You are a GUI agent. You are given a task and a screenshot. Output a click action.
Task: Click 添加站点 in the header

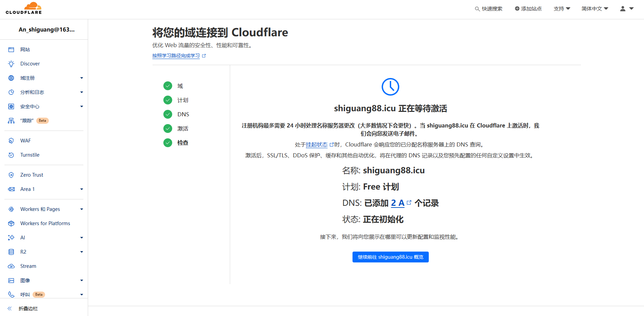pyautogui.click(x=528, y=8)
